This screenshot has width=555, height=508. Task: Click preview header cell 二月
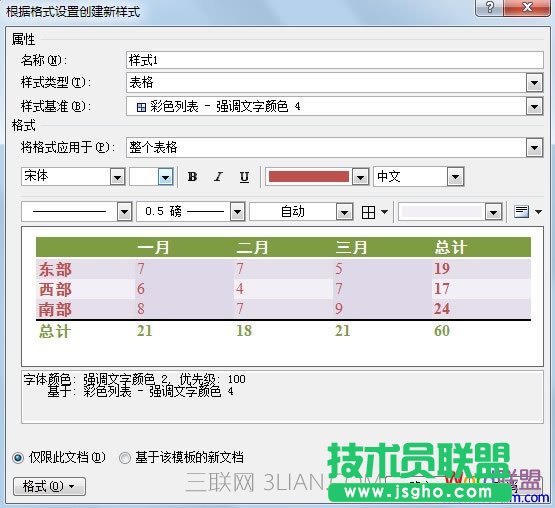(252, 247)
